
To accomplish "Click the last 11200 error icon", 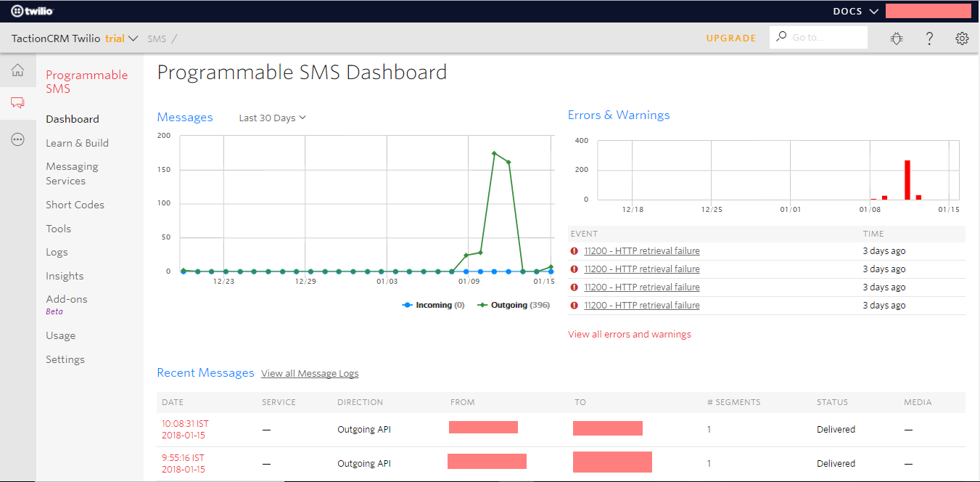I will [575, 306].
